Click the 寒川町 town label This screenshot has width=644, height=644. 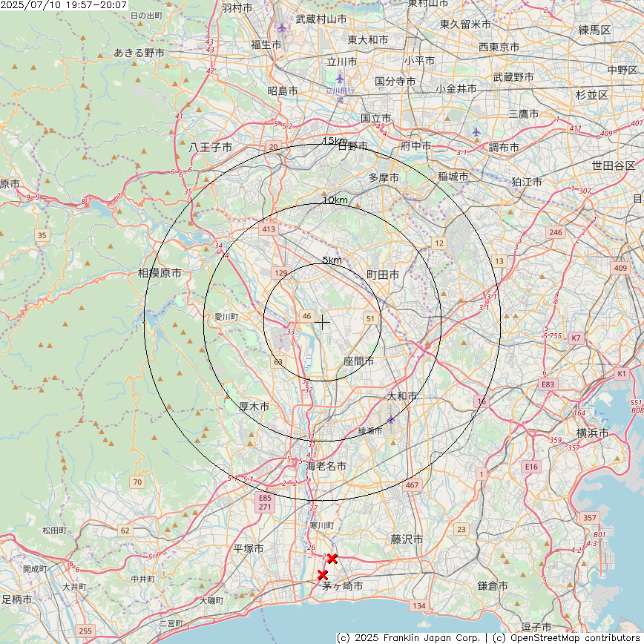point(321,525)
